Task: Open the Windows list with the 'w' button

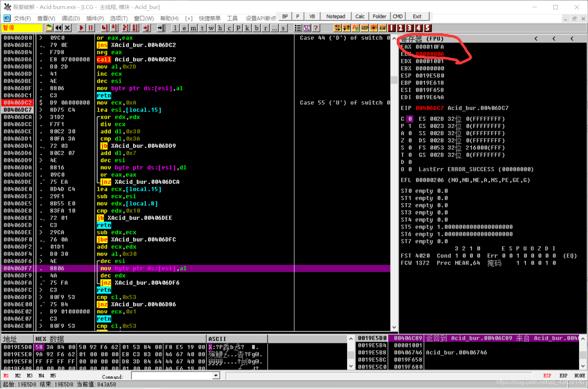Action: click(x=211, y=28)
